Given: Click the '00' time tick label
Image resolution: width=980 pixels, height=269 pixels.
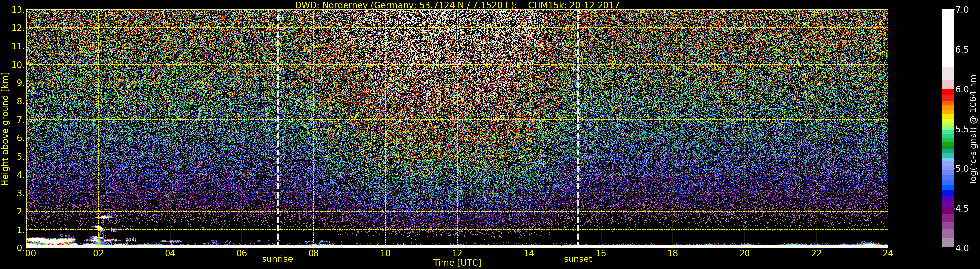Looking at the screenshot, I should coord(30,253).
